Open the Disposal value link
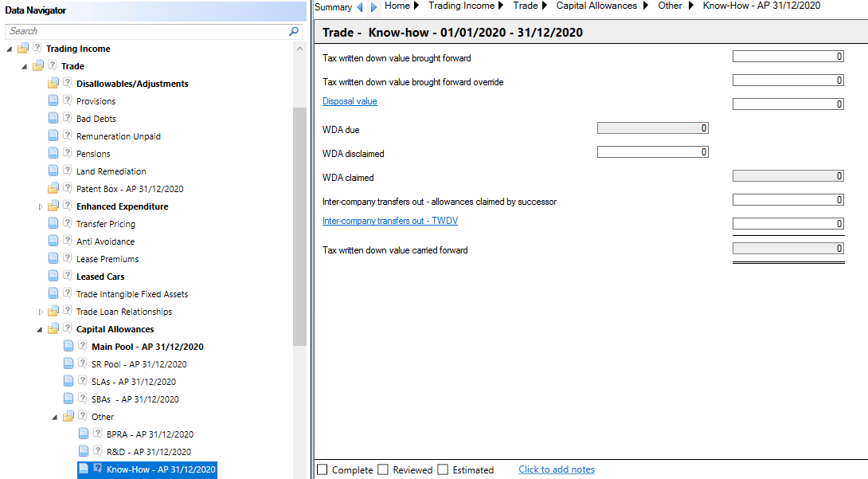This screenshot has width=868, height=479. 350,101
